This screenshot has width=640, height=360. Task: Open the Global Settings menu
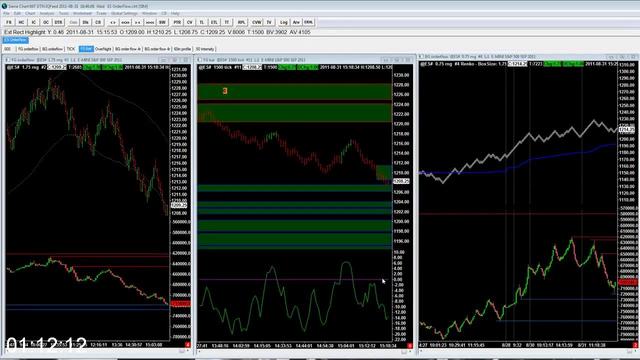click(x=124, y=13)
